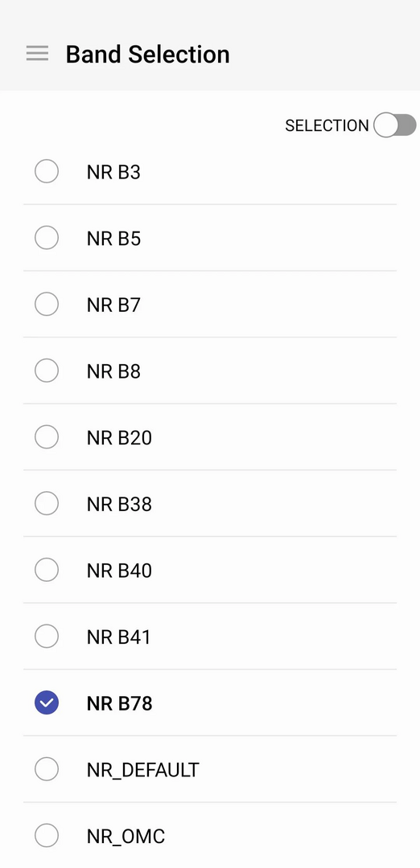
Task: Click the Band Selection title
Action: pos(147,55)
